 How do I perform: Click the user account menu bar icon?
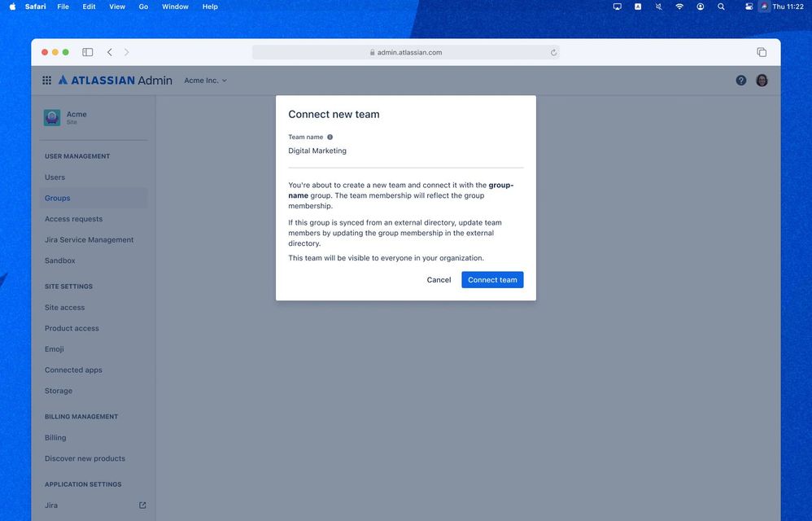coord(701,7)
